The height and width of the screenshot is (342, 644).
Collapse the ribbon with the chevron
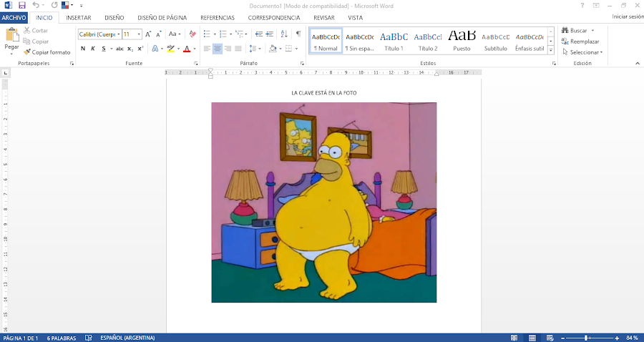coord(638,63)
